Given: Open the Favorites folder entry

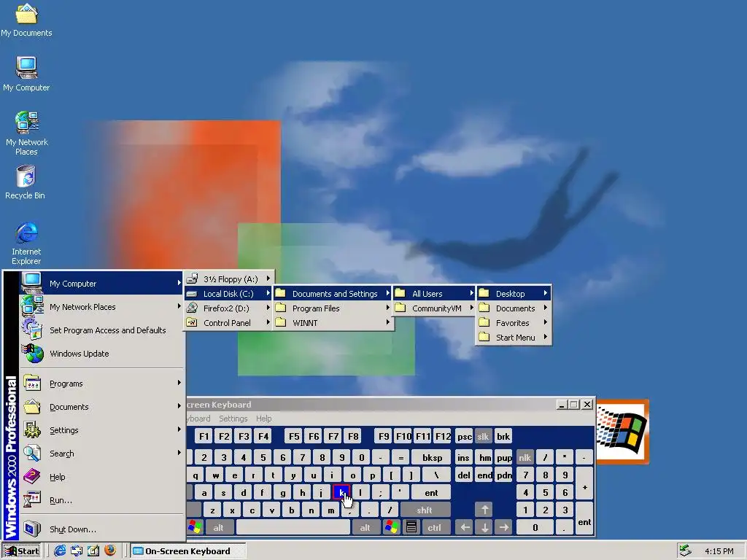Looking at the screenshot, I should (514, 323).
